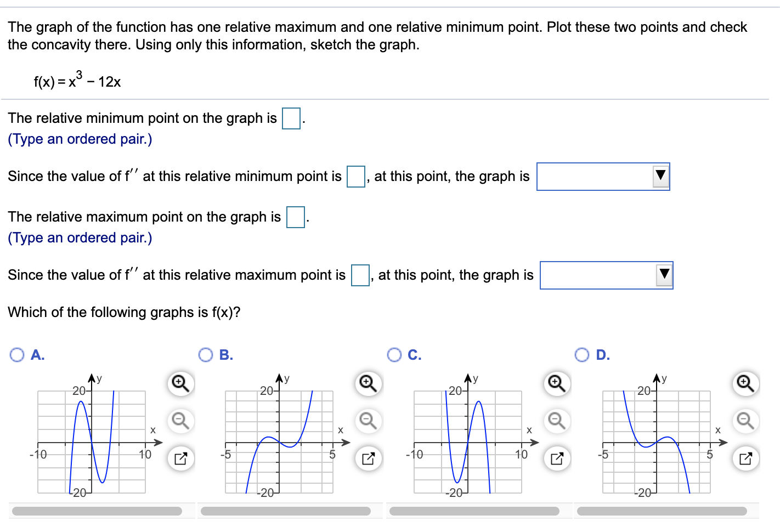The width and height of the screenshot is (780, 532).
Task: Click the ordered pair box for relative minimum
Action: click(290, 118)
